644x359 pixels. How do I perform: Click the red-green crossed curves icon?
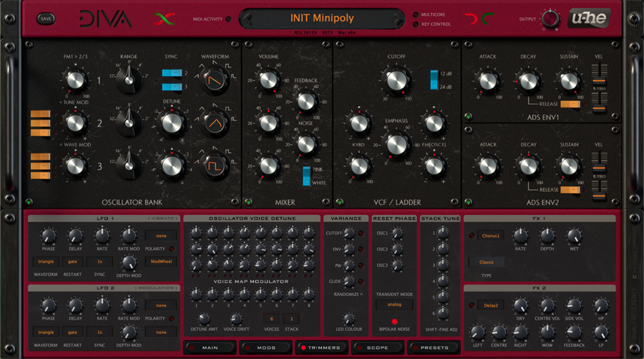pyautogui.click(x=165, y=19)
